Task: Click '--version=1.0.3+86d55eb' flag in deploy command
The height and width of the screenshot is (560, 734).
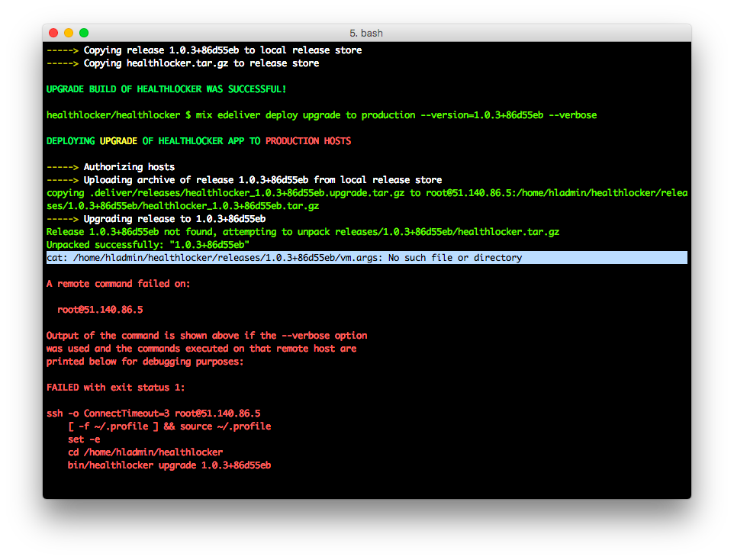Action: point(482,115)
